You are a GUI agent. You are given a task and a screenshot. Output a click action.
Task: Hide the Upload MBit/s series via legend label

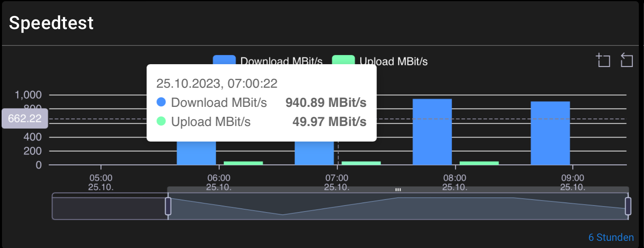pyautogui.click(x=393, y=61)
